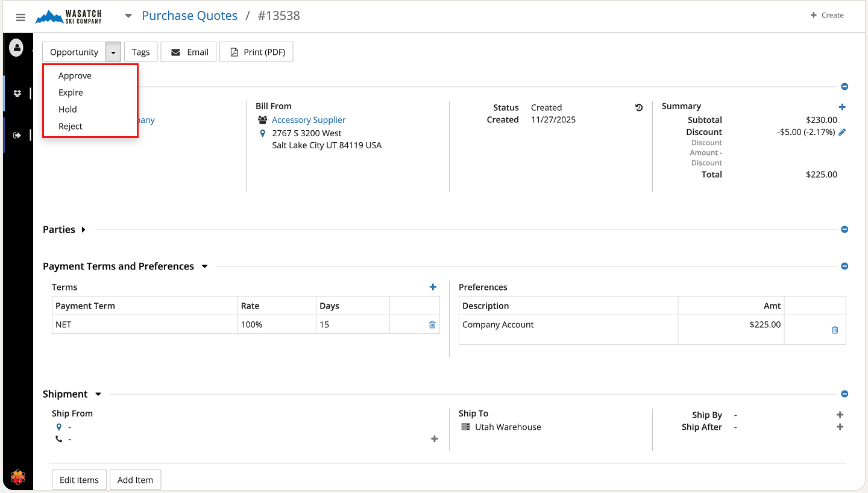Expand the Parties section arrow
Screen dimensions: 868x493
[x=83, y=230]
